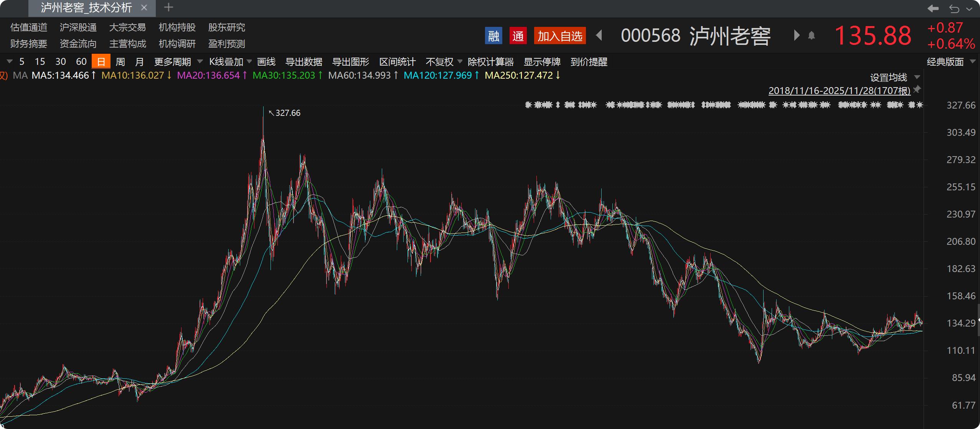Open the 机构持股 menu item

click(177, 27)
